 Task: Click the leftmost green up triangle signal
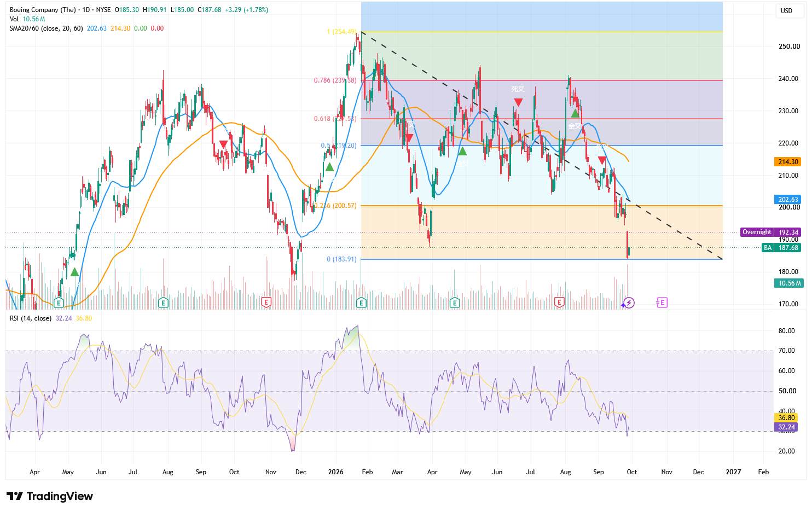[74, 272]
